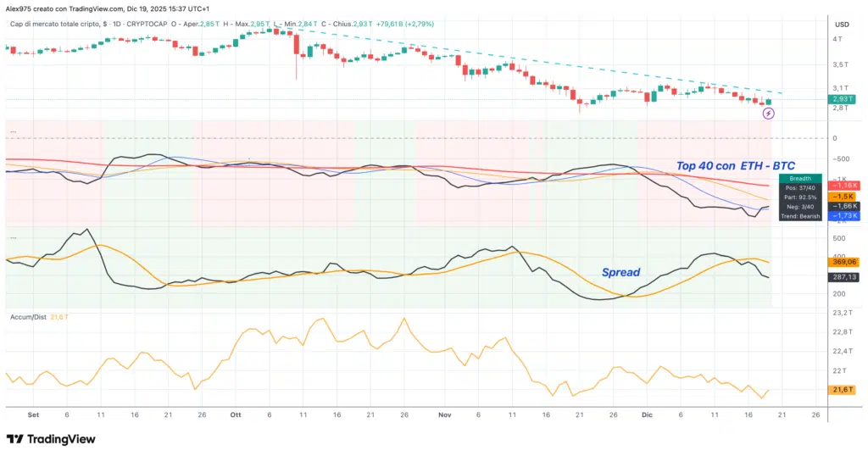The width and height of the screenshot is (868, 456).
Task: Select the 21,6 T Accum/Dist axis label
Action: 842,389
